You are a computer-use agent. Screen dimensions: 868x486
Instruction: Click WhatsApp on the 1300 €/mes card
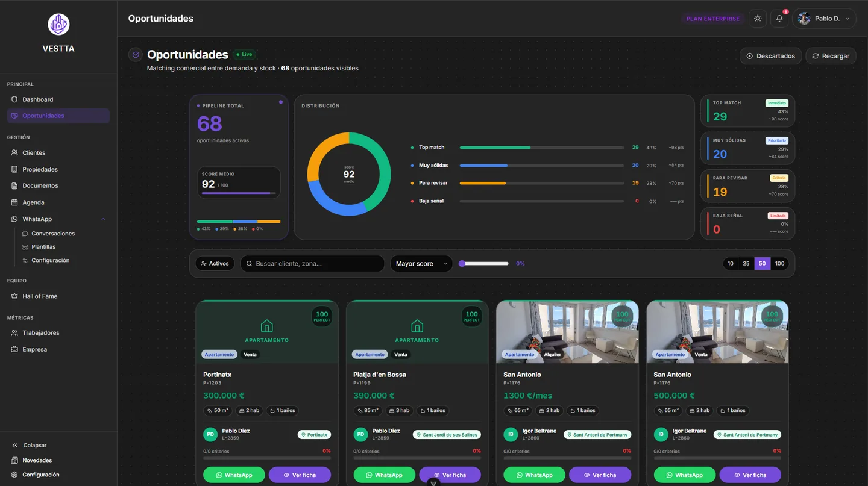pos(534,475)
